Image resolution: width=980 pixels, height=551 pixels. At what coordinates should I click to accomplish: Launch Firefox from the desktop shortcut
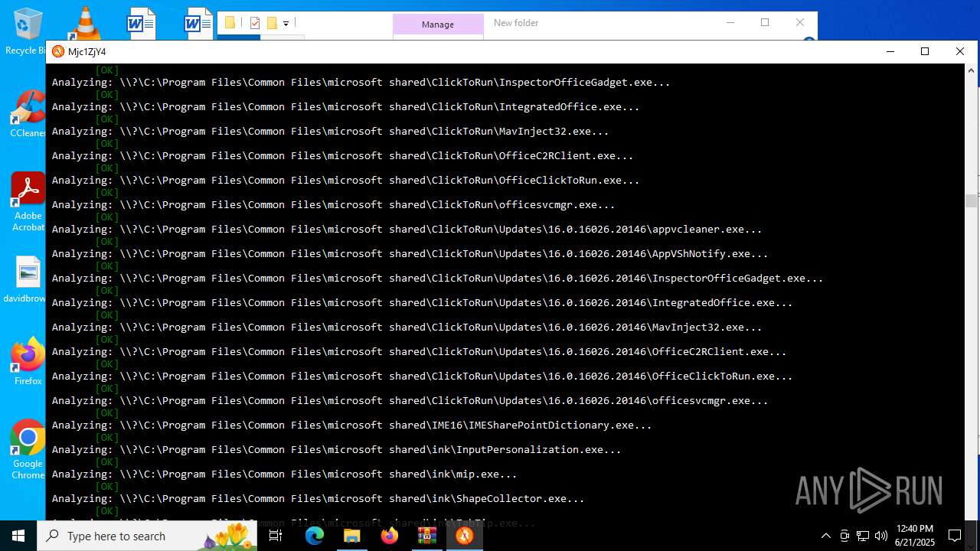pyautogui.click(x=28, y=361)
